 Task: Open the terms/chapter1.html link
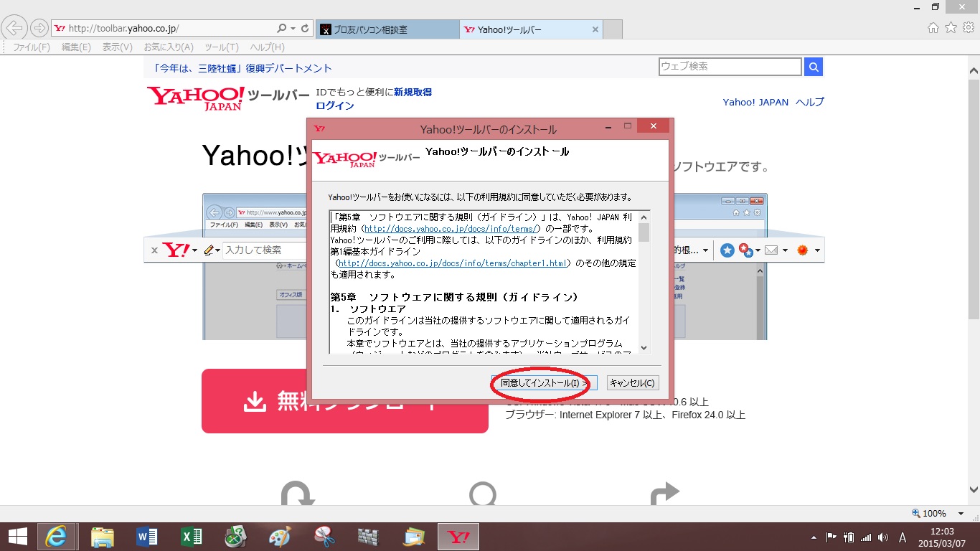[453, 263]
